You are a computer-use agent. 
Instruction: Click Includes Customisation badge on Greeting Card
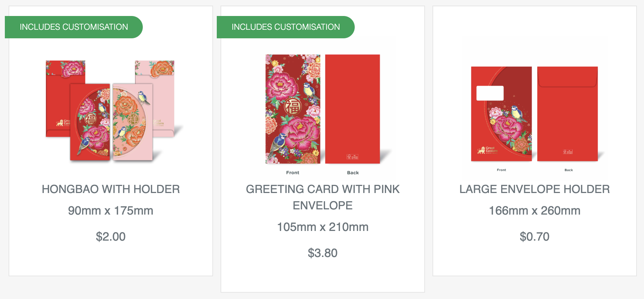pos(286,27)
